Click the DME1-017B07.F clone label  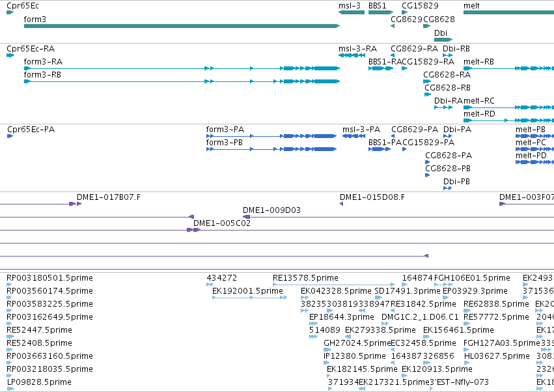click(x=109, y=197)
